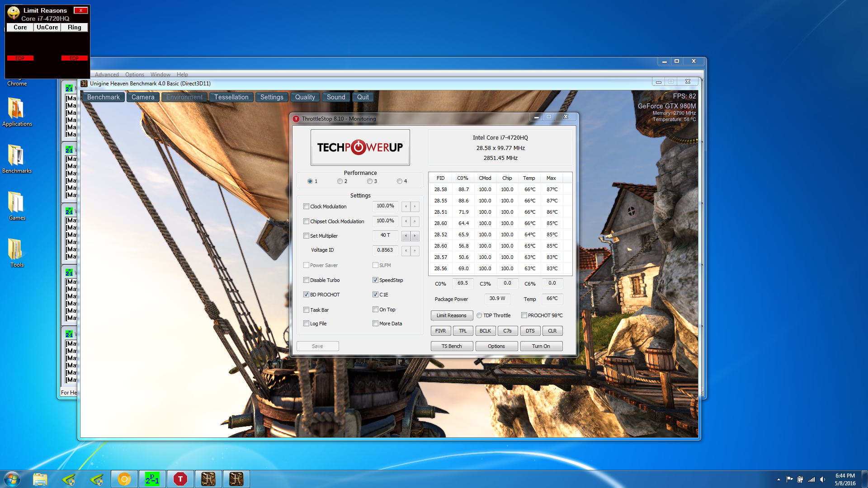The width and height of the screenshot is (868, 488).
Task: Decrease Chipset Clock Modulation value
Action: (x=406, y=221)
